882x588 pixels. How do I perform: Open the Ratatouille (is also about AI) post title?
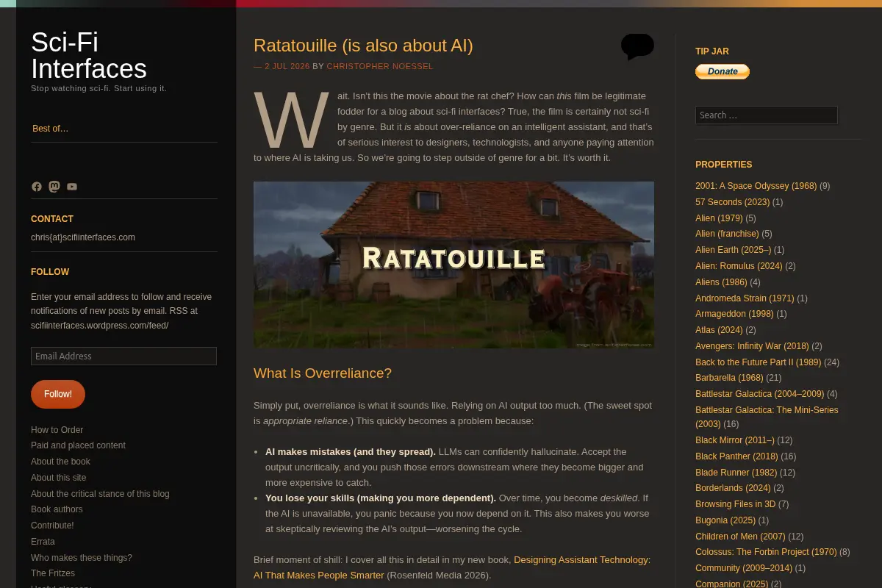363,46
